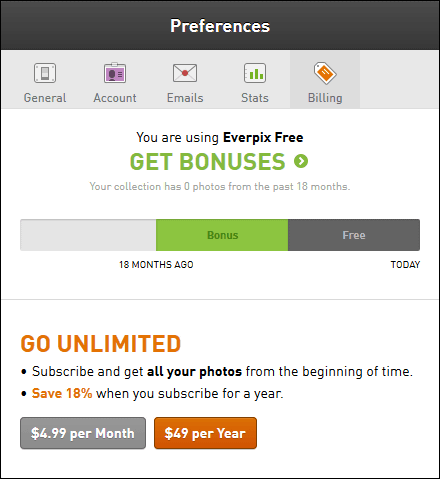Click the dark Free segment of timeline bar
Screen dimensions: 440x479
(354, 235)
